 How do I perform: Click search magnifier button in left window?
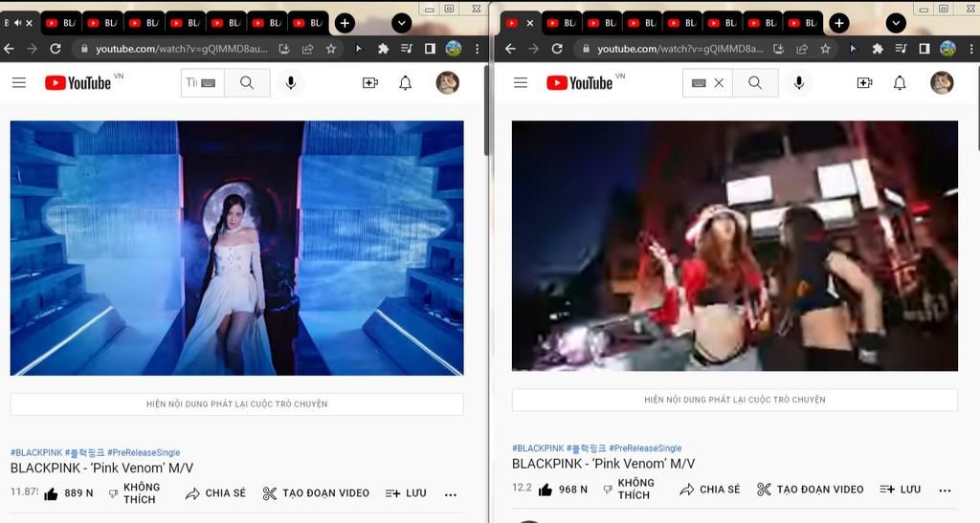click(x=247, y=82)
